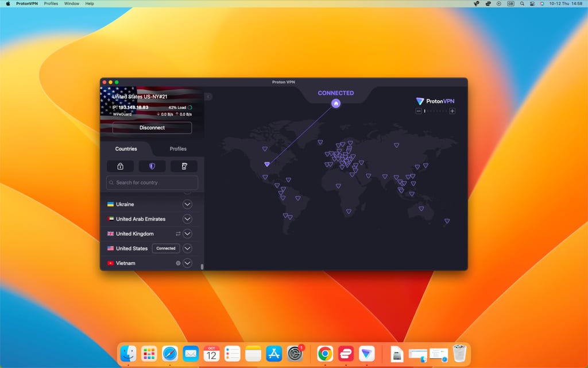Select the Countries tab
Screen dimensions: 588x368
coord(126,149)
